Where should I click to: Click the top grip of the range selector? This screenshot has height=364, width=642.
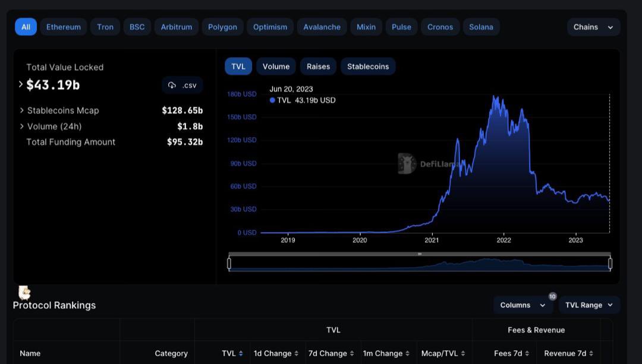tap(420, 254)
